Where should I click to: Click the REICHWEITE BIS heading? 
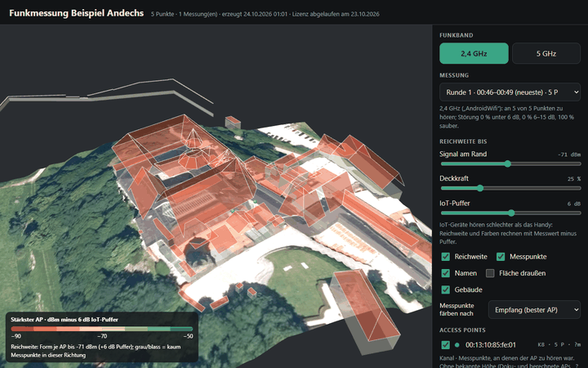[463, 141]
